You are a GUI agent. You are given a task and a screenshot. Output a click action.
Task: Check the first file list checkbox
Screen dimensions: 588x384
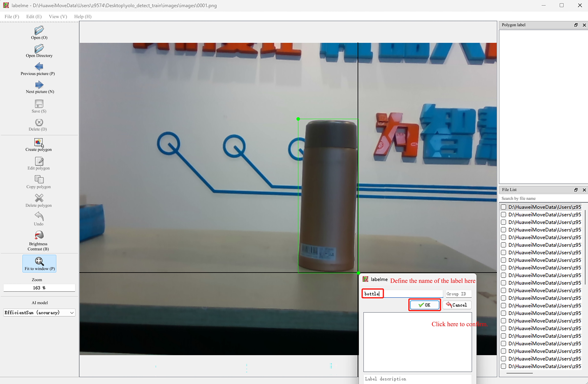point(503,207)
